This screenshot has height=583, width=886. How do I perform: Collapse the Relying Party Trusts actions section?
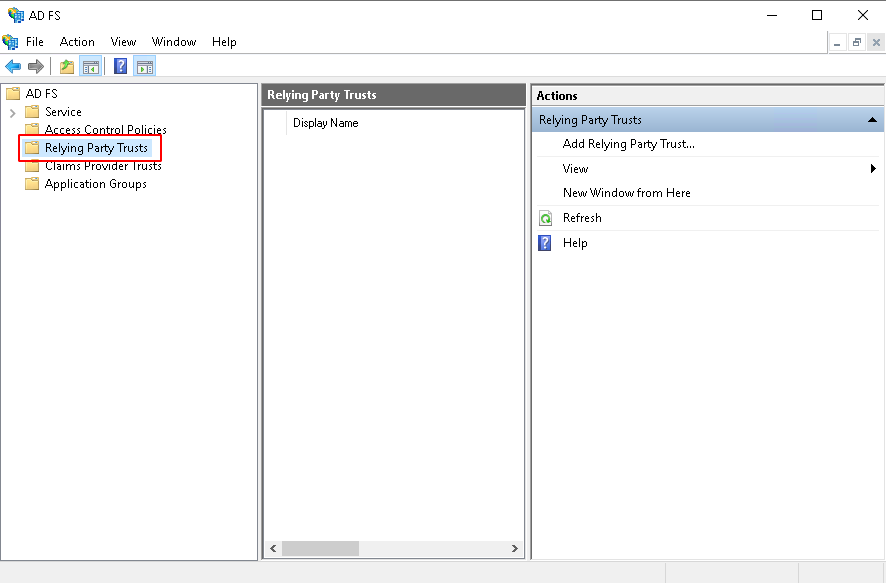(872, 120)
